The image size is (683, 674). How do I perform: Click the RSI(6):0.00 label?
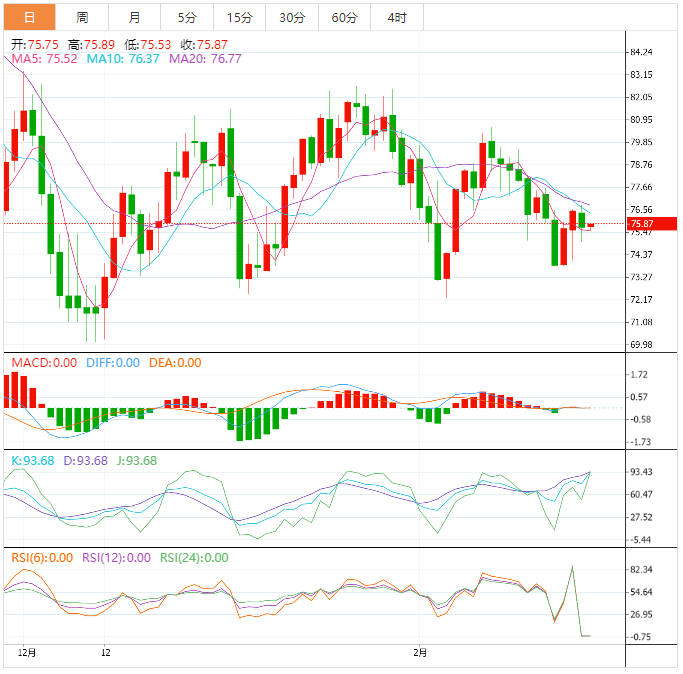click(x=42, y=558)
